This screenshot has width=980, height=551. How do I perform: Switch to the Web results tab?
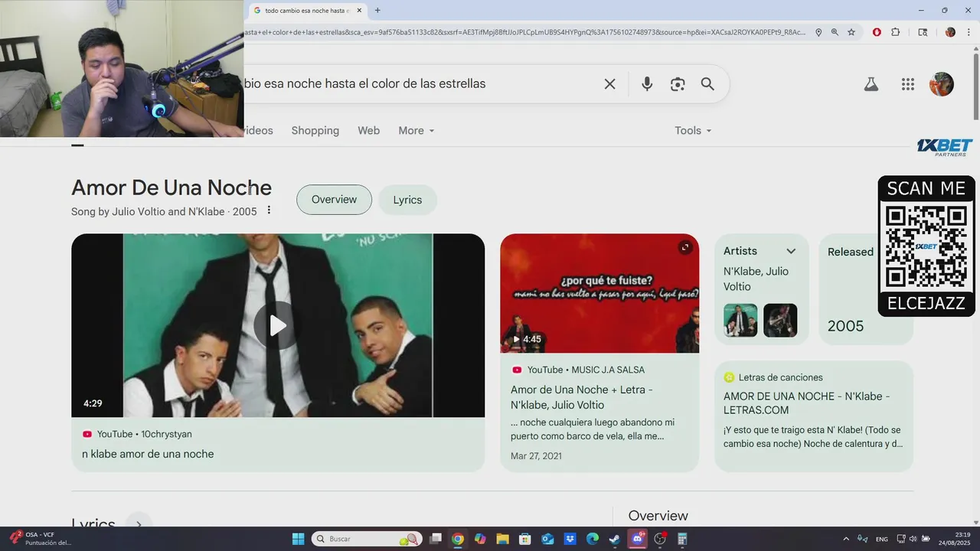click(x=368, y=131)
